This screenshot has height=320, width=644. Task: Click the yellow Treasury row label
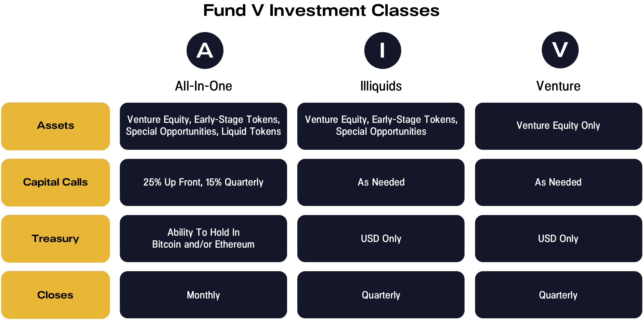[55, 239]
